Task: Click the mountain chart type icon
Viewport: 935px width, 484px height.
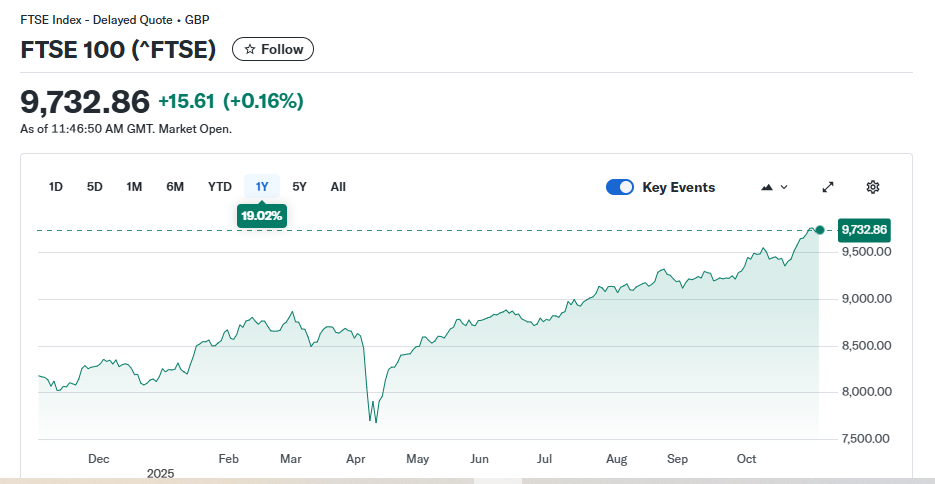Action: [x=768, y=187]
